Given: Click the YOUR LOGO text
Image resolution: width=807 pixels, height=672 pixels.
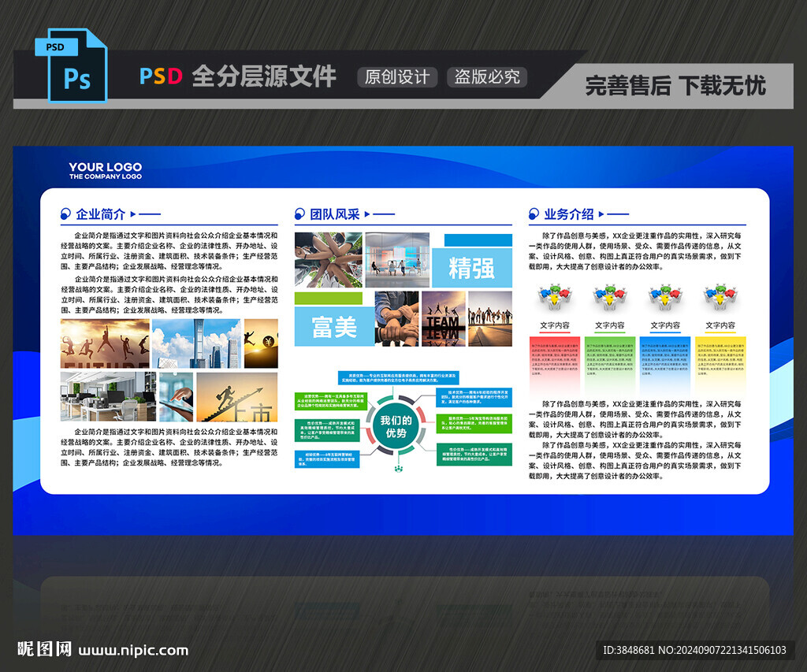Looking at the screenshot, I should click(x=106, y=167).
